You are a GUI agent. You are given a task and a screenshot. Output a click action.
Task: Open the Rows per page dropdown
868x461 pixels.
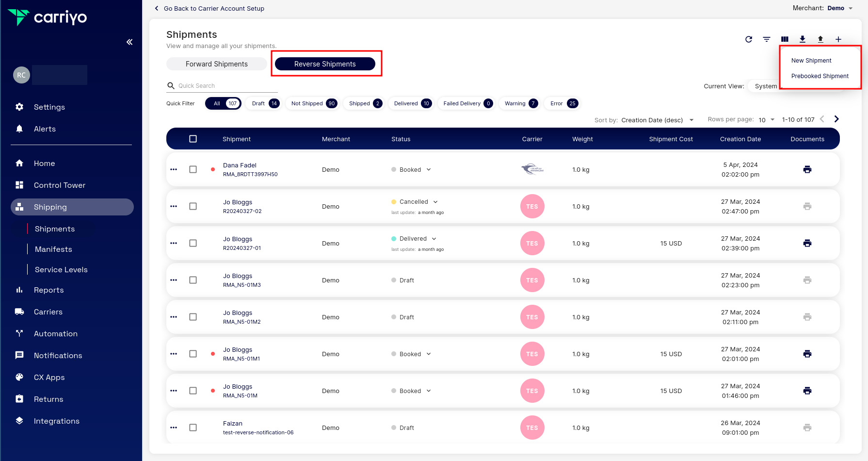[766, 119]
